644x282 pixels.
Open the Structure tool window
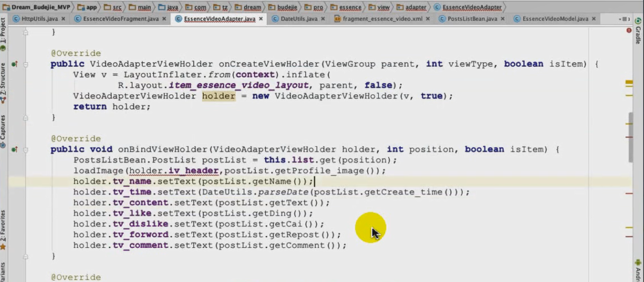(x=3, y=83)
